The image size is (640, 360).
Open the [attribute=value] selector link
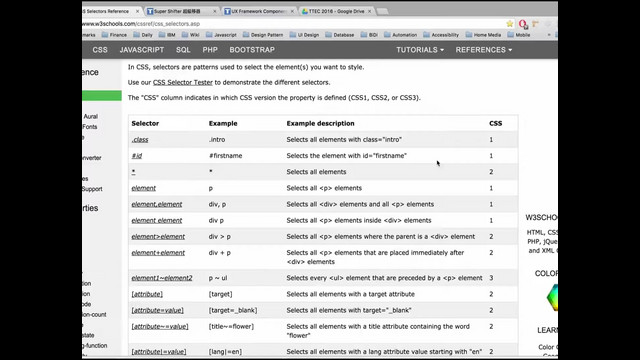157,311
